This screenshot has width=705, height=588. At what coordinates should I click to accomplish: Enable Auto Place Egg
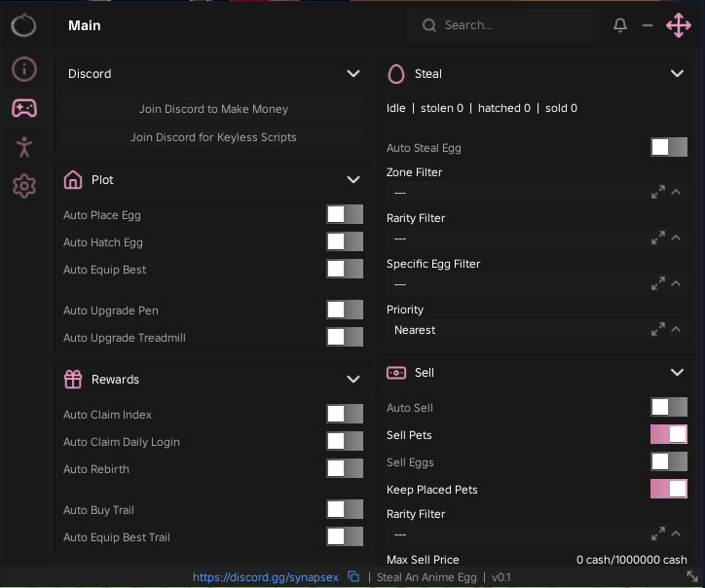345,214
